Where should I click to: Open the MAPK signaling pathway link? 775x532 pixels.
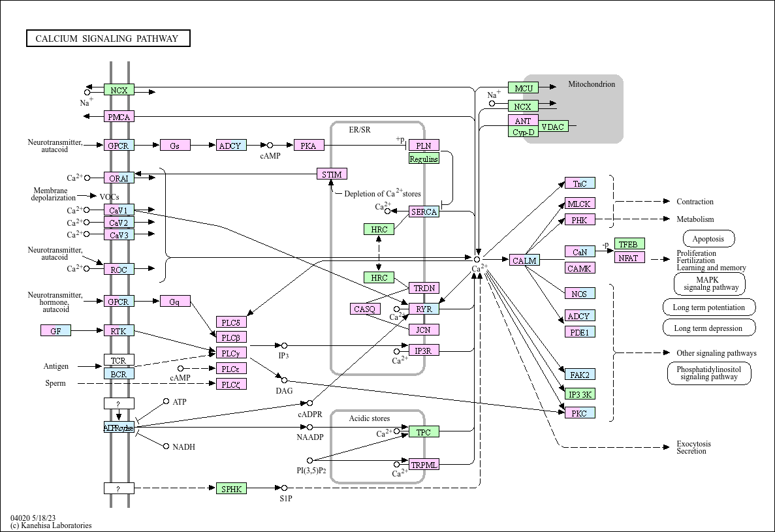tap(709, 283)
